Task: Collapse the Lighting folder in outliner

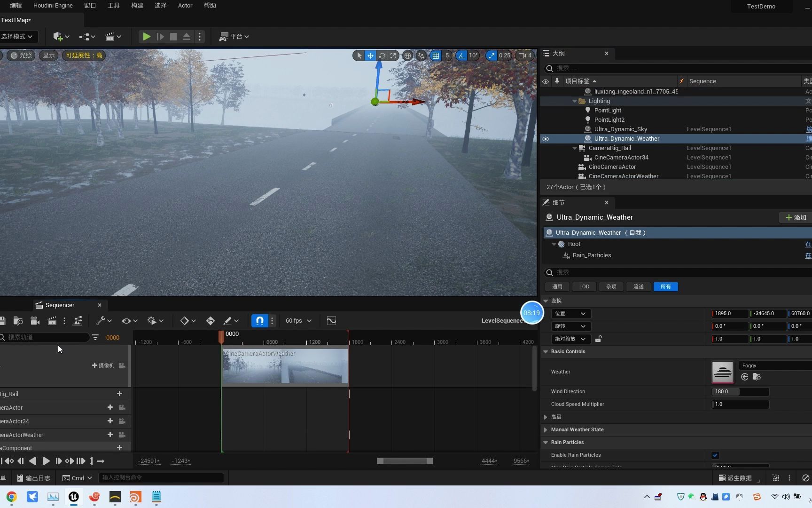Action: tap(574, 101)
